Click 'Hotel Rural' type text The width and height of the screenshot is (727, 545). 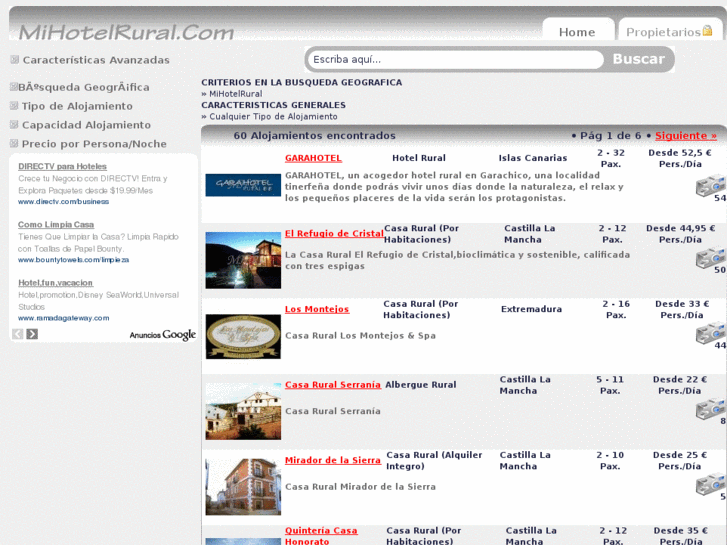[x=419, y=158]
